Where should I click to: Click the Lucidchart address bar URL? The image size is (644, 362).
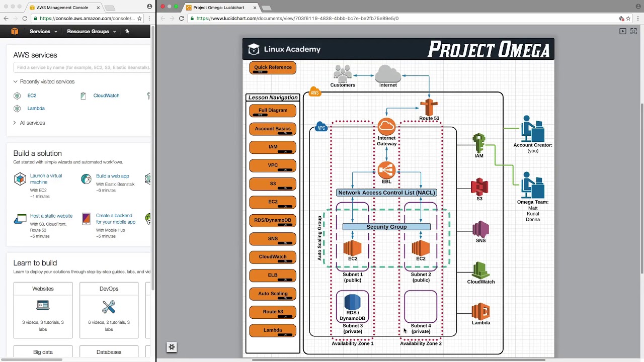click(x=297, y=18)
